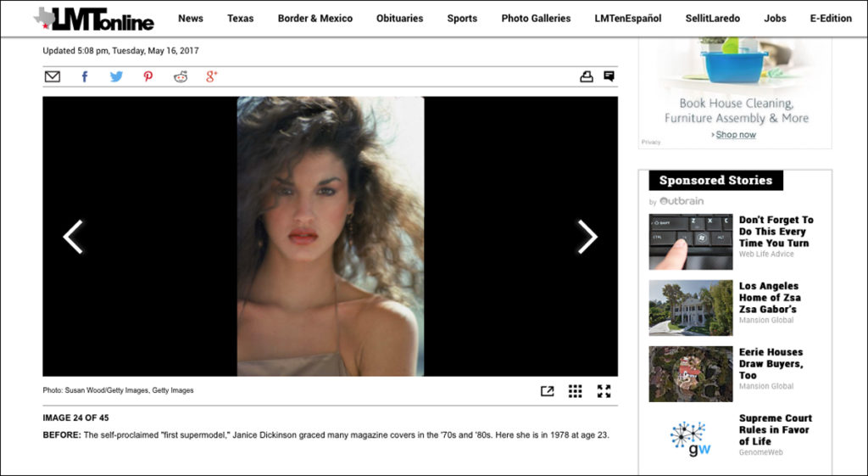Open the News menu
This screenshot has height=476, width=868.
click(x=191, y=19)
